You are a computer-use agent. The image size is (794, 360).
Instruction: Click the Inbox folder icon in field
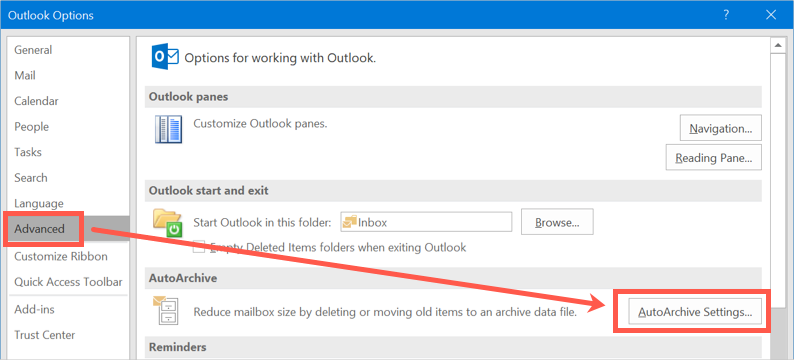tap(350, 221)
